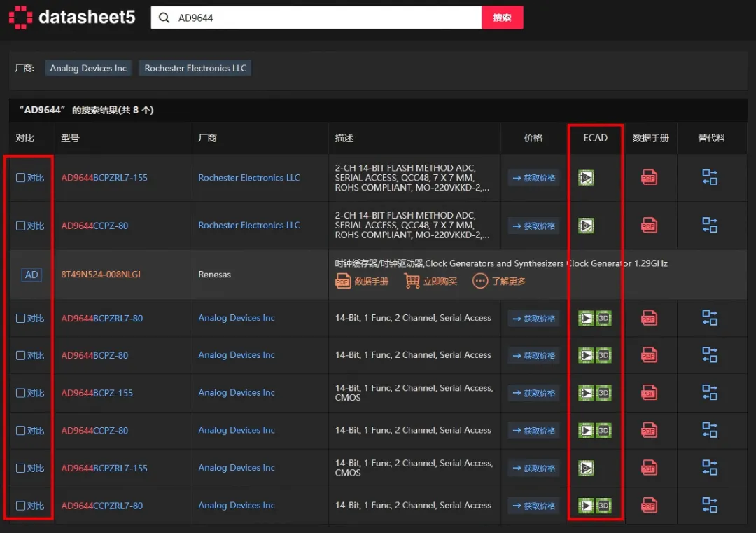Open ECAD symbol for Analog Devices AD9644BCPZRL7-155

click(x=586, y=468)
